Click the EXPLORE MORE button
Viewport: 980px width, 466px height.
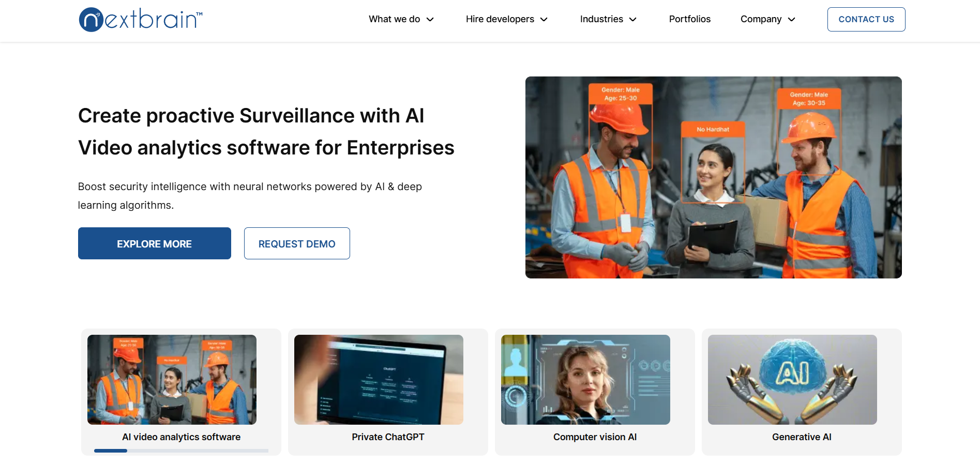point(155,243)
